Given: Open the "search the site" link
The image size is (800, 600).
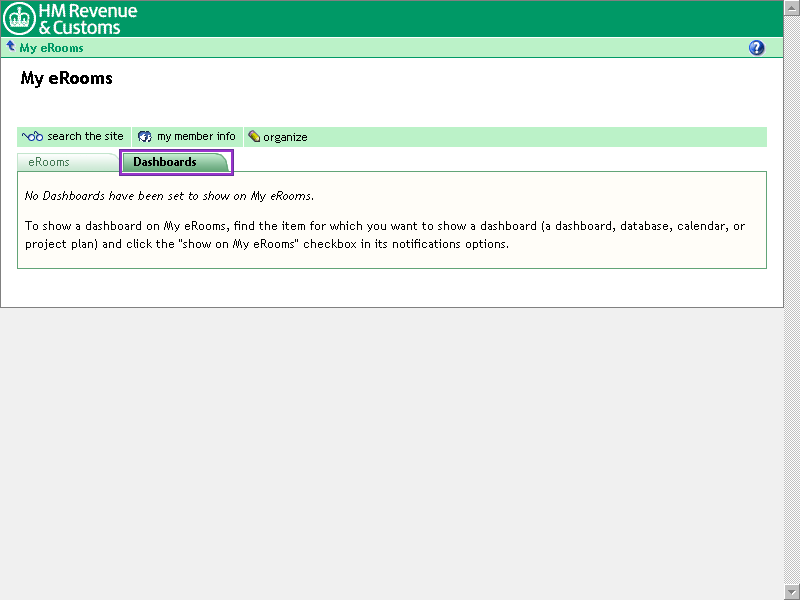Looking at the screenshot, I should tap(85, 137).
